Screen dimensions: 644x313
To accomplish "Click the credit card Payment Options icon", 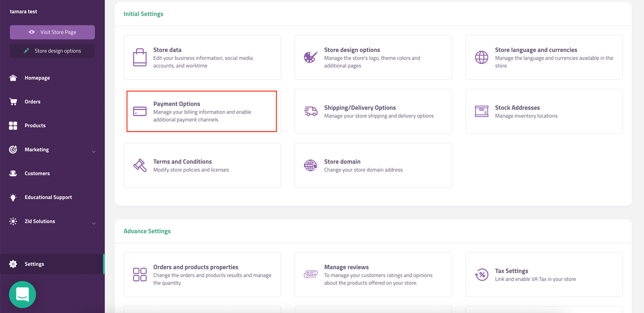I will click(140, 111).
